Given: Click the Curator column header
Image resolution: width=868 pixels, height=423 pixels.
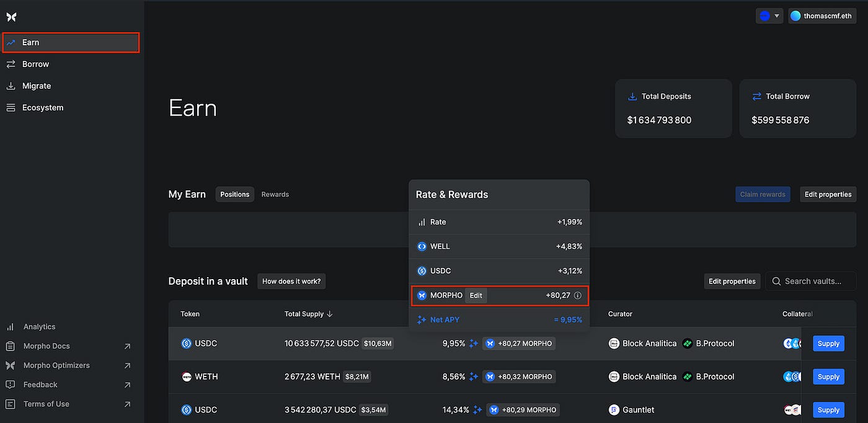Looking at the screenshot, I should pyautogui.click(x=621, y=314).
